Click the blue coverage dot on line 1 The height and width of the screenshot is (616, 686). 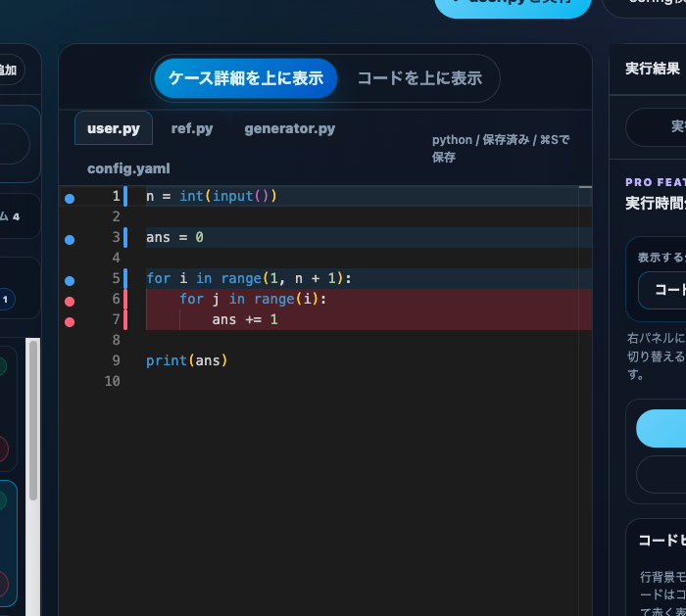point(70,199)
